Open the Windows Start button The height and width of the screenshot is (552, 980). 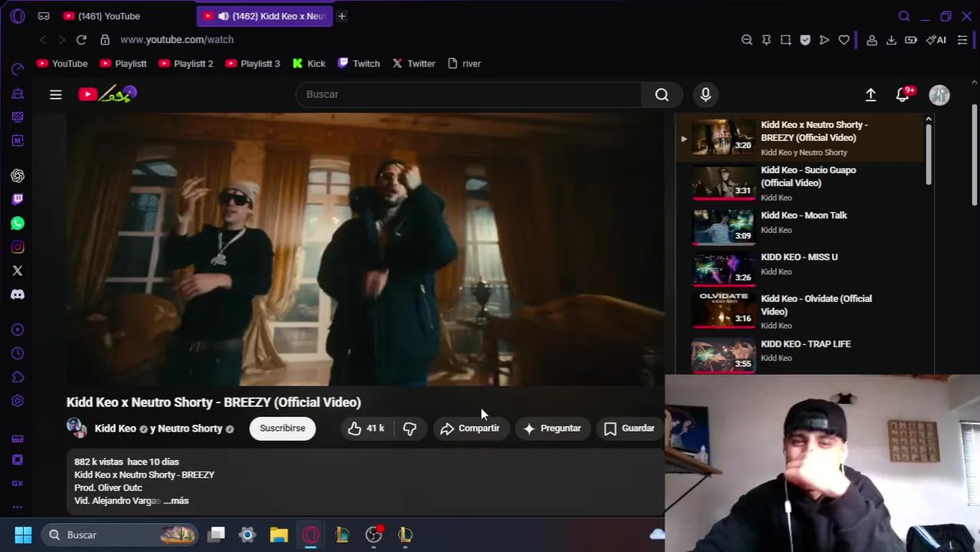[x=23, y=535]
